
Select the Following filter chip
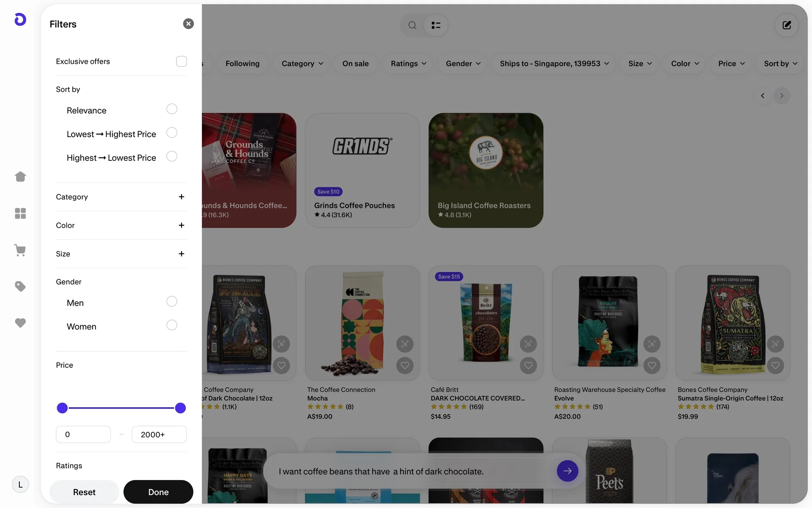pos(243,63)
